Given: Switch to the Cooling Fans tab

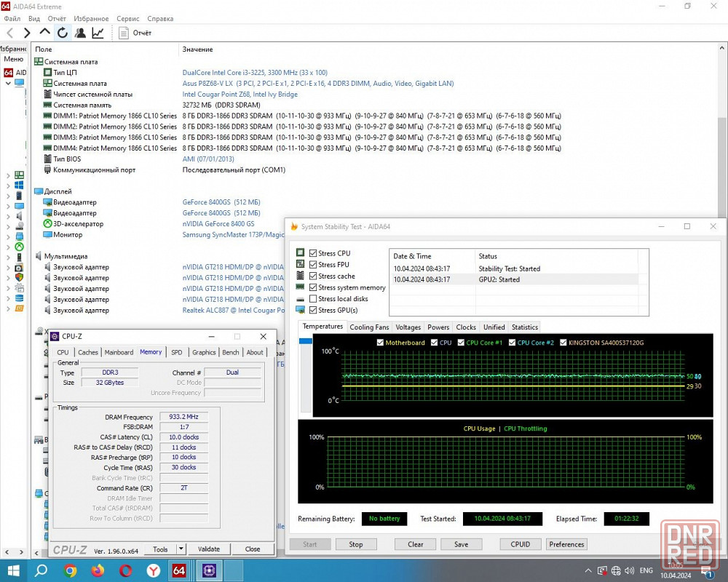Looking at the screenshot, I should point(369,327).
